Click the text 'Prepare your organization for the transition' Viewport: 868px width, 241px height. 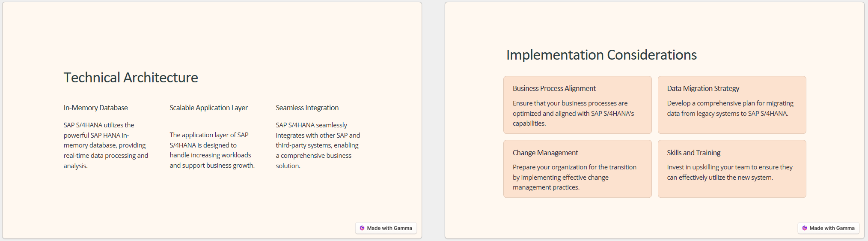[x=574, y=167]
